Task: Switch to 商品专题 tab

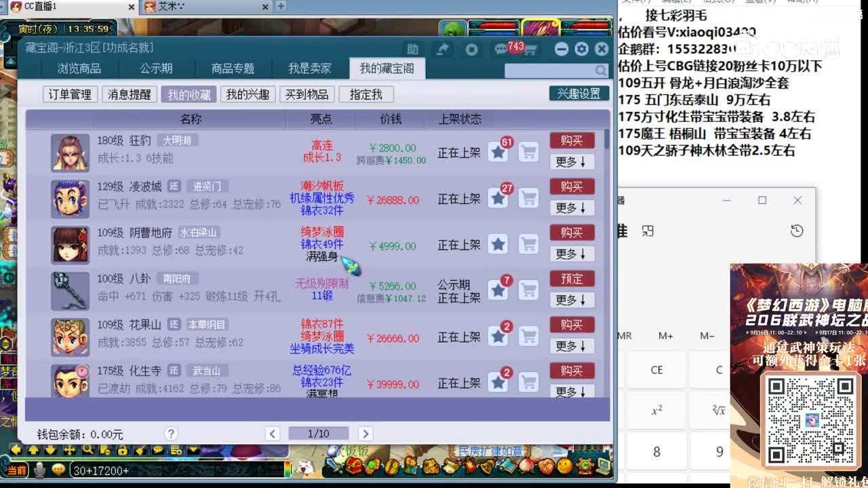Action: click(233, 68)
